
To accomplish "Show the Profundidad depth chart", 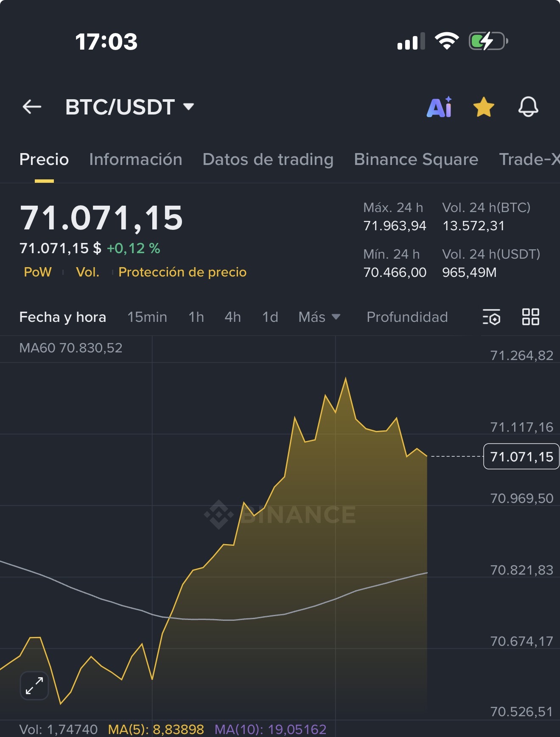I will (407, 317).
